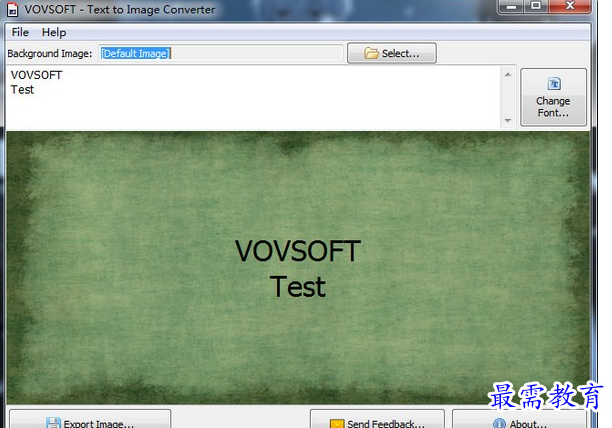This screenshot has height=428, width=612.
Task: Open the Change Font dialog
Action: tap(553, 97)
